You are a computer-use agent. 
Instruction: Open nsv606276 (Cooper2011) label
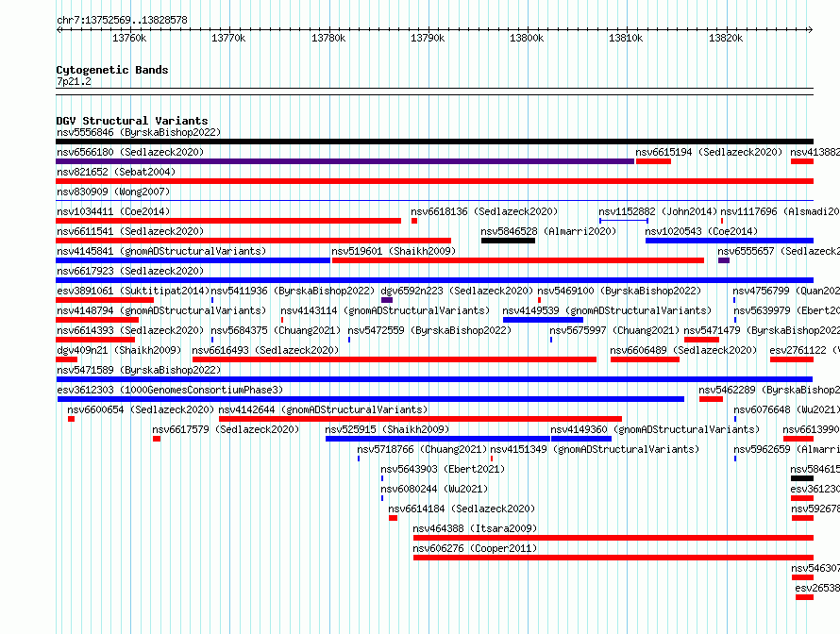coord(475,548)
